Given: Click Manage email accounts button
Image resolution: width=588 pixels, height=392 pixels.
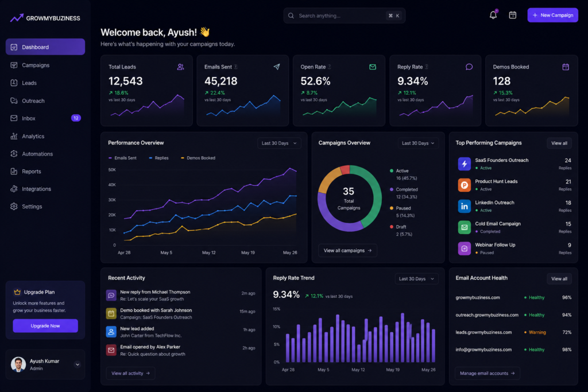Looking at the screenshot, I should point(488,373).
